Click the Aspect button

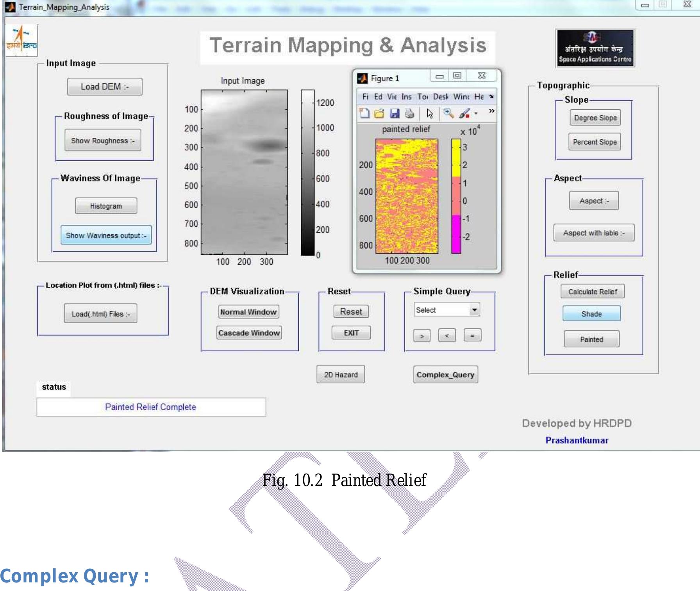pyautogui.click(x=594, y=201)
